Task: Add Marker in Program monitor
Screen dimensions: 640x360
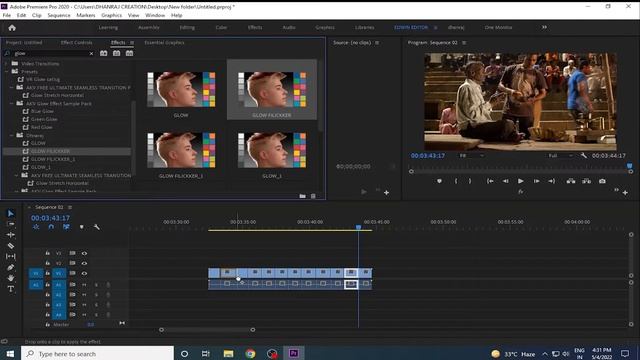Action: point(439,181)
